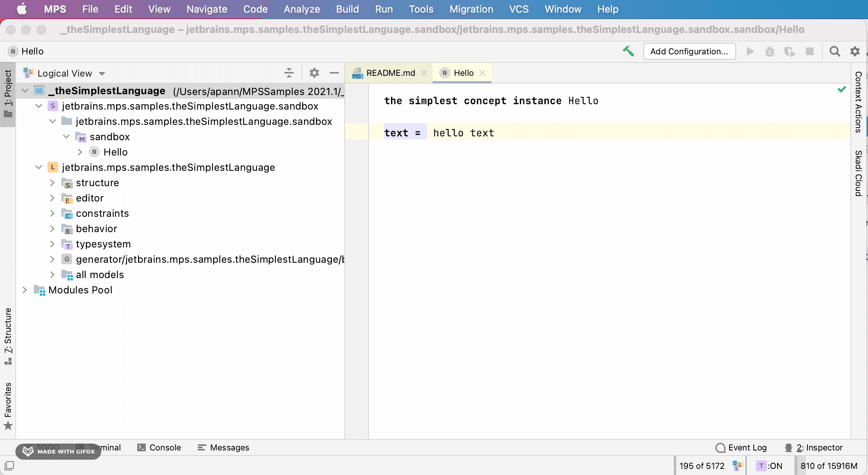This screenshot has width=868, height=475.
Task: Click Collapse All icon in project panel
Action: (x=289, y=73)
